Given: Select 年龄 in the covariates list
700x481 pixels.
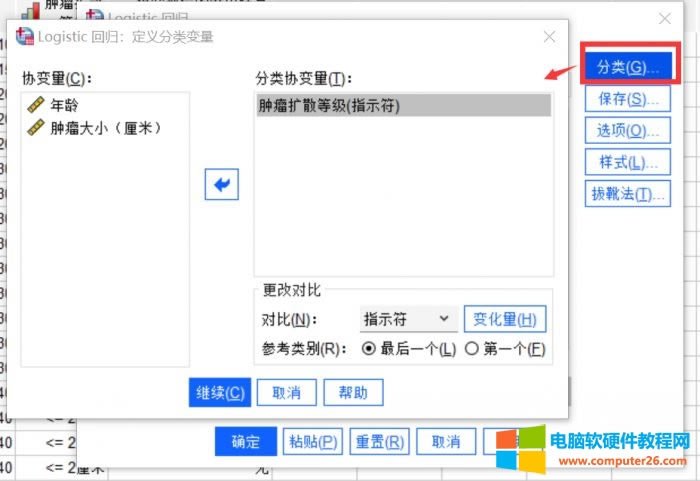Looking at the screenshot, I should [64, 105].
